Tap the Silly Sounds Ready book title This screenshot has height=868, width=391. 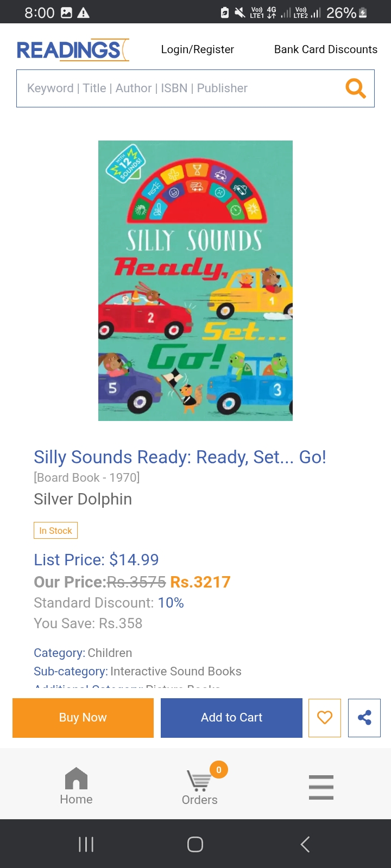click(180, 457)
